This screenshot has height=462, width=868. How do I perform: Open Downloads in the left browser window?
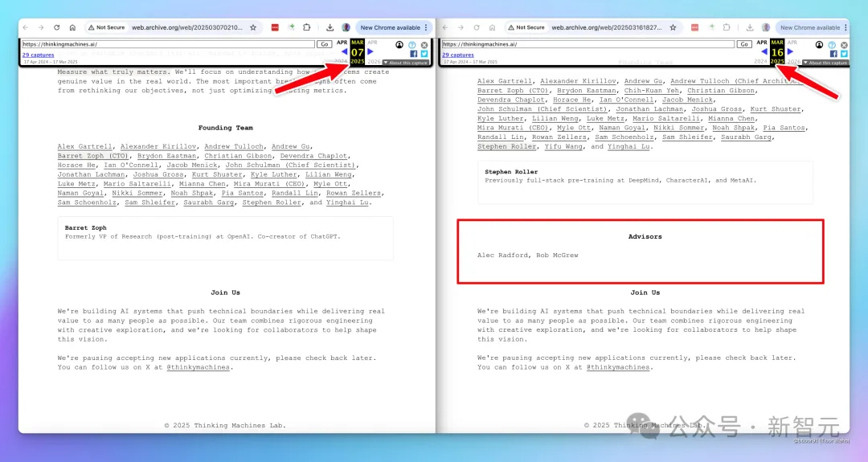[330, 27]
